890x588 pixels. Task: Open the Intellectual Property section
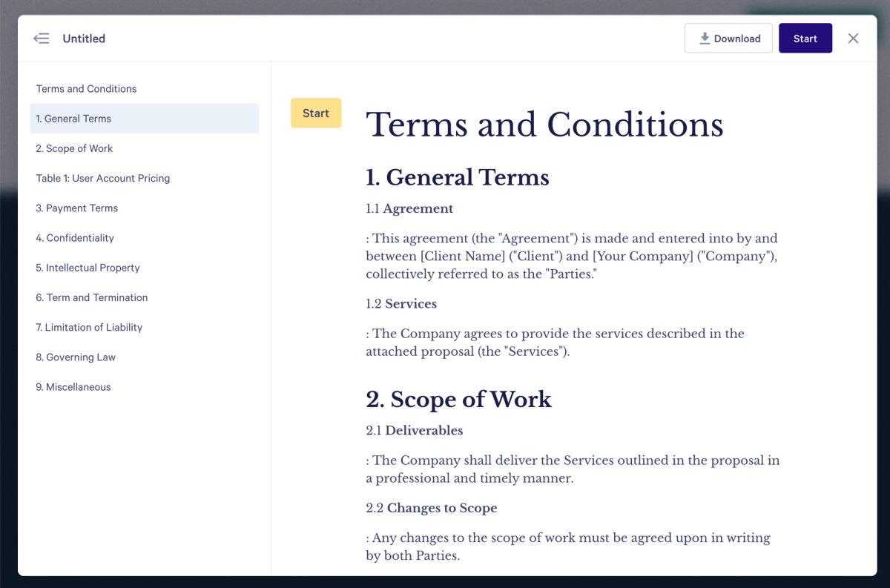click(87, 268)
